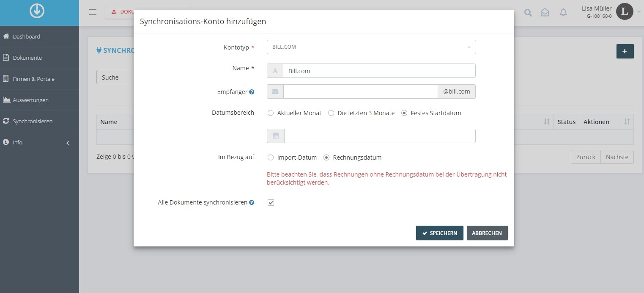Select the Festes Startdatum radio option
Screen dimensions: 644x293
(x=404, y=113)
